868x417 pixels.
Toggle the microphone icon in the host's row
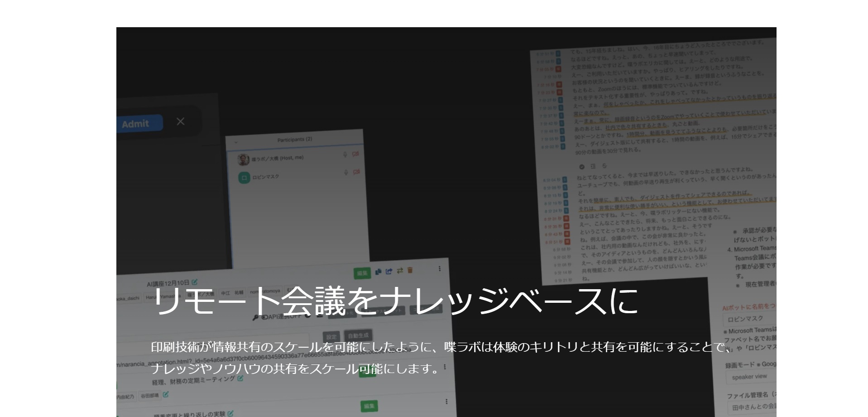click(x=345, y=155)
